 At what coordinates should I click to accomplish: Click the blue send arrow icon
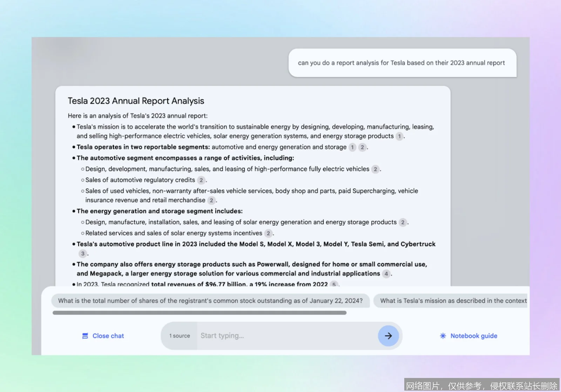pyautogui.click(x=388, y=336)
